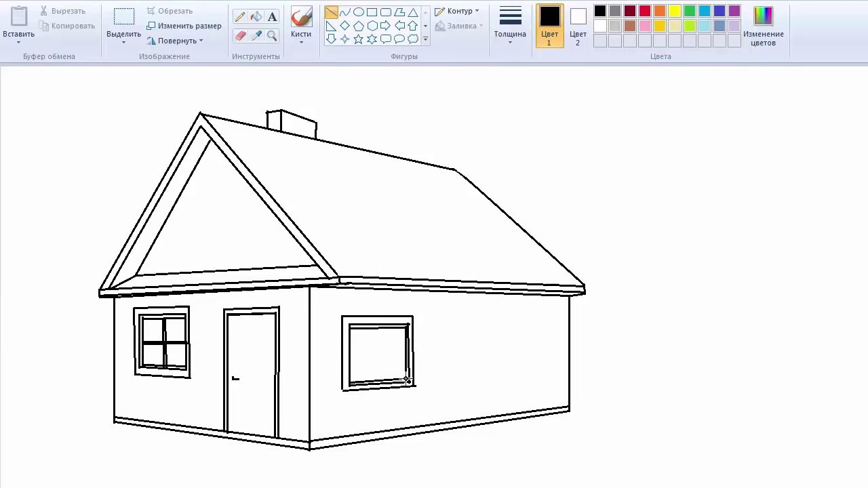Activate the Color picker eyedropper
This screenshot has width=868, height=488.
tap(256, 35)
